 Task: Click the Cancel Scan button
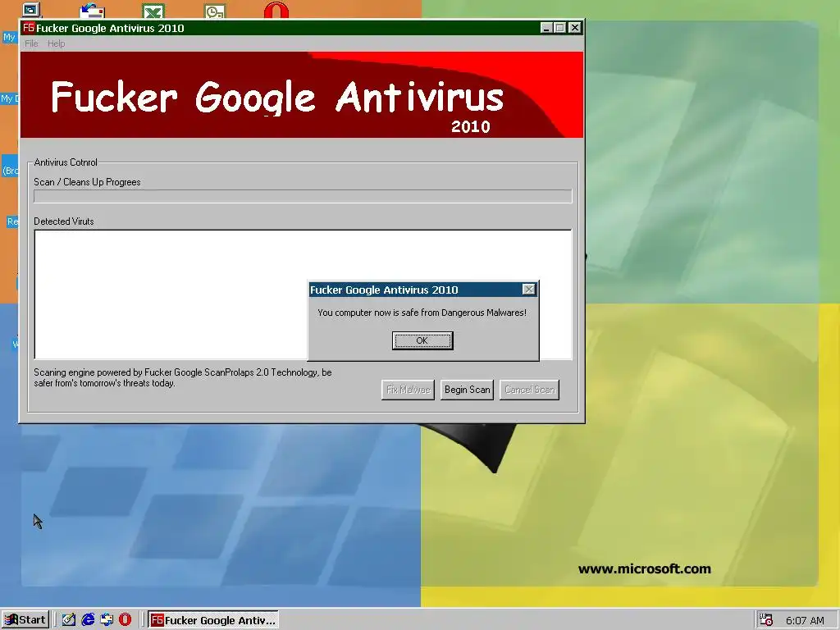529,390
